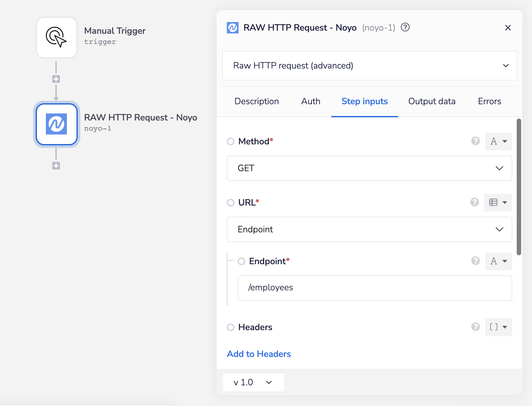Screen dimensions: 532x406
Task: Select the Noyo node in the workflow canvas
Action: tap(56, 124)
